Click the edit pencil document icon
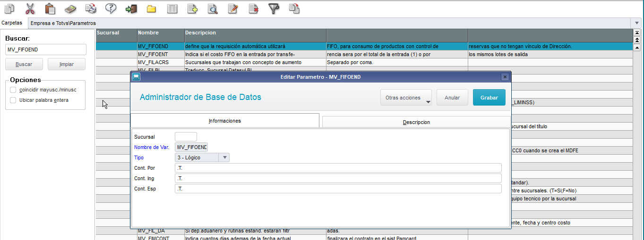 [x=233, y=8]
